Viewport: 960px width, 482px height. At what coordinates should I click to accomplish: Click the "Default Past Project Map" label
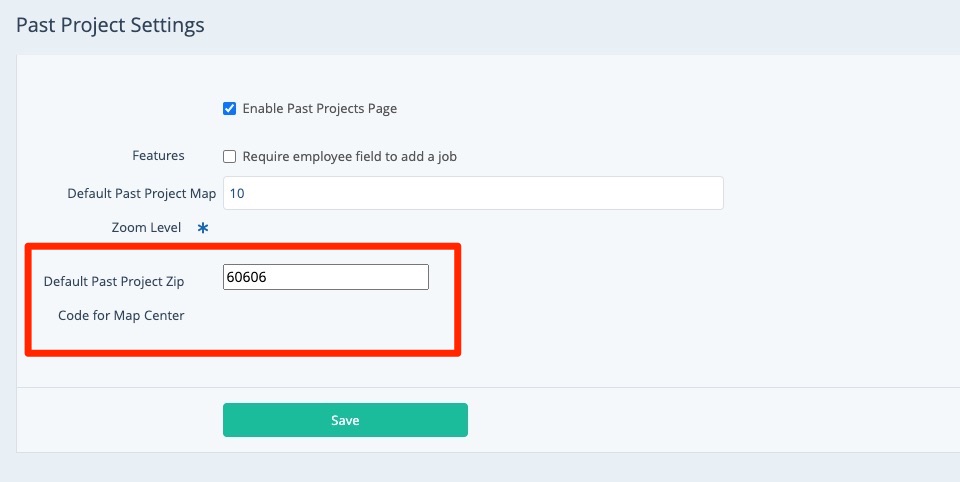[x=141, y=193]
